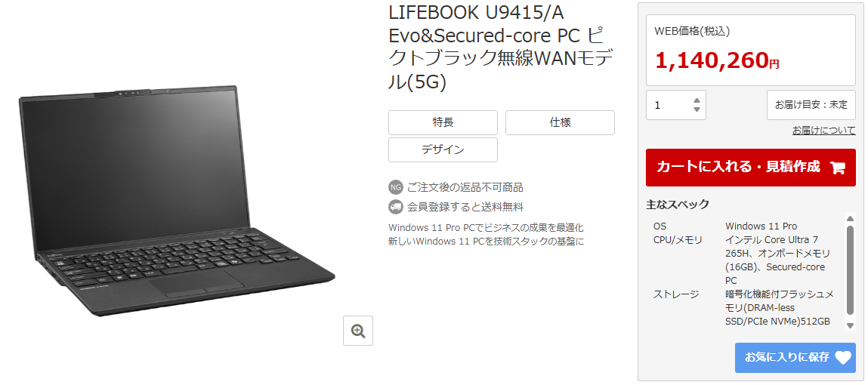The image size is (868, 385).
Task: Click the 主なスペック vertical scrollbar thumb
Action: [851, 270]
